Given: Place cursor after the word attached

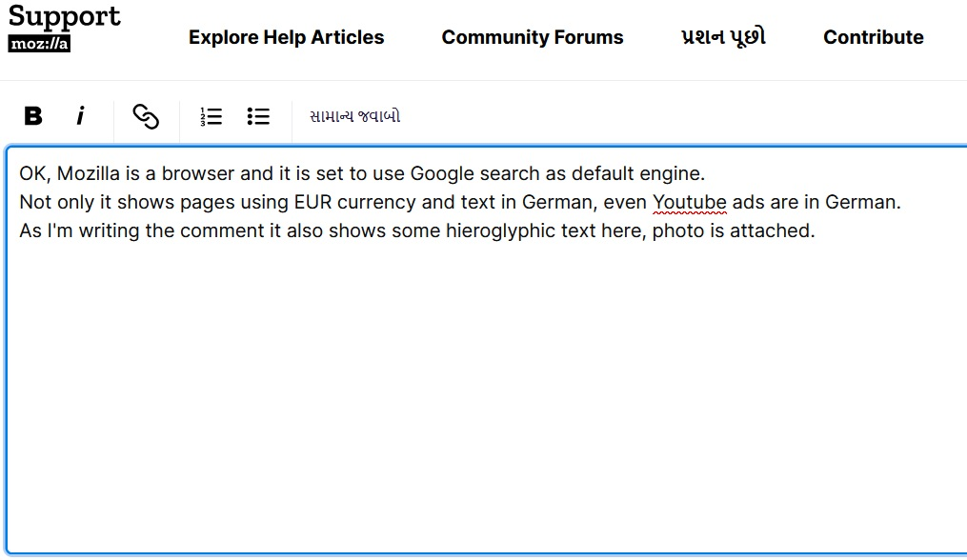Looking at the screenshot, I should click(x=815, y=230).
